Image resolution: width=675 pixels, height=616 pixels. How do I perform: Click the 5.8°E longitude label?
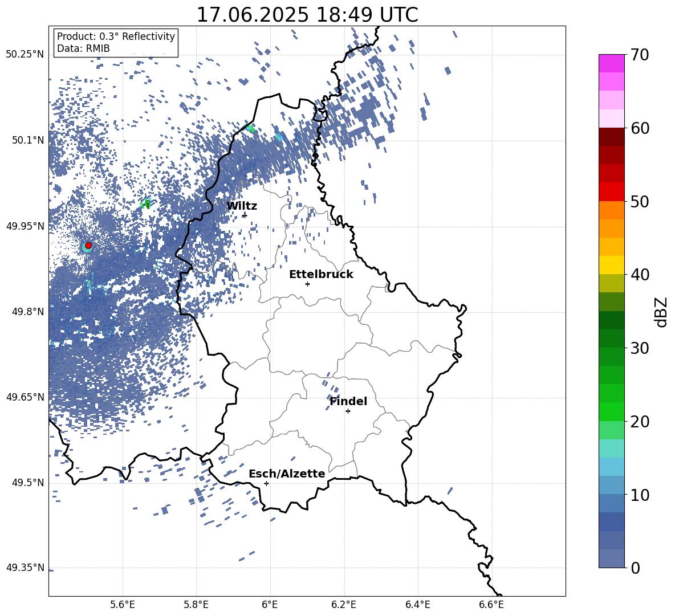point(196,605)
